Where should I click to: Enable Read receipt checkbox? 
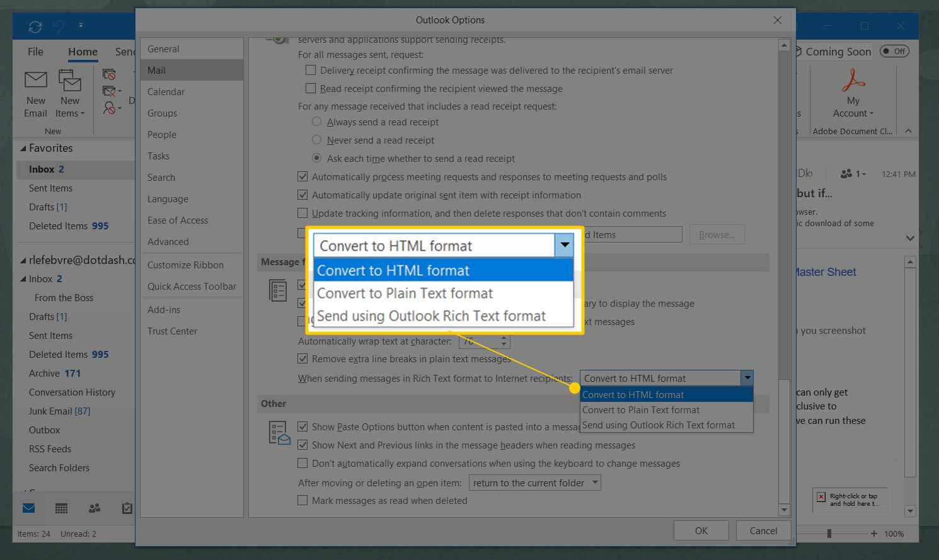pos(311,88)
